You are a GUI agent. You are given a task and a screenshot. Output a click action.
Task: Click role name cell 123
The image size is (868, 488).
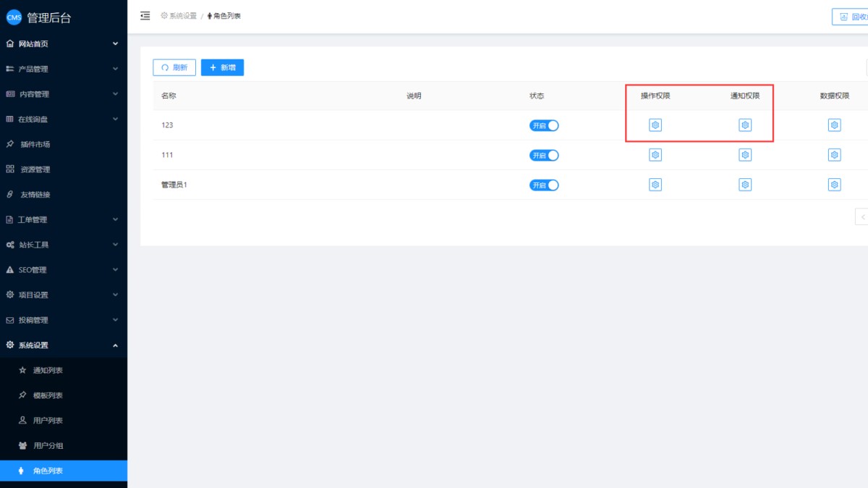coord(167,125)
